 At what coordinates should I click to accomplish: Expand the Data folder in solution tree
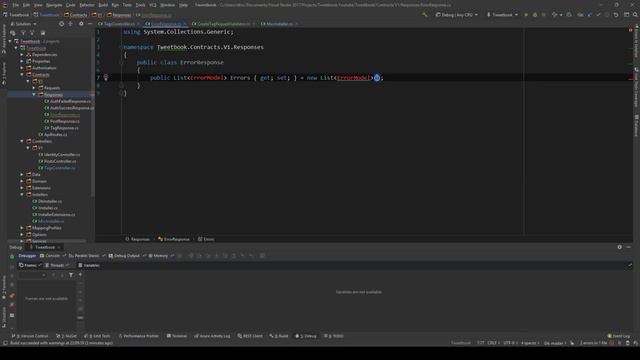click(x=22, y=175)
